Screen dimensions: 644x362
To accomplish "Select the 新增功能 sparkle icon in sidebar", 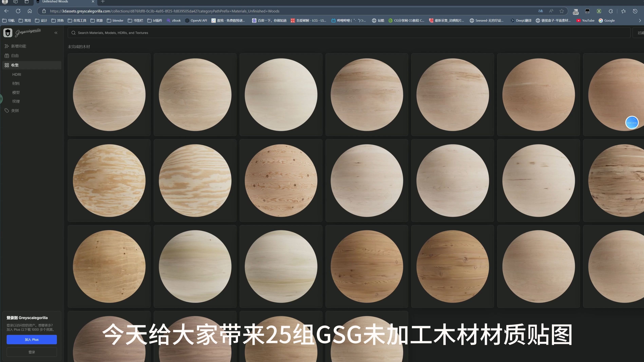I will point(6,46).
